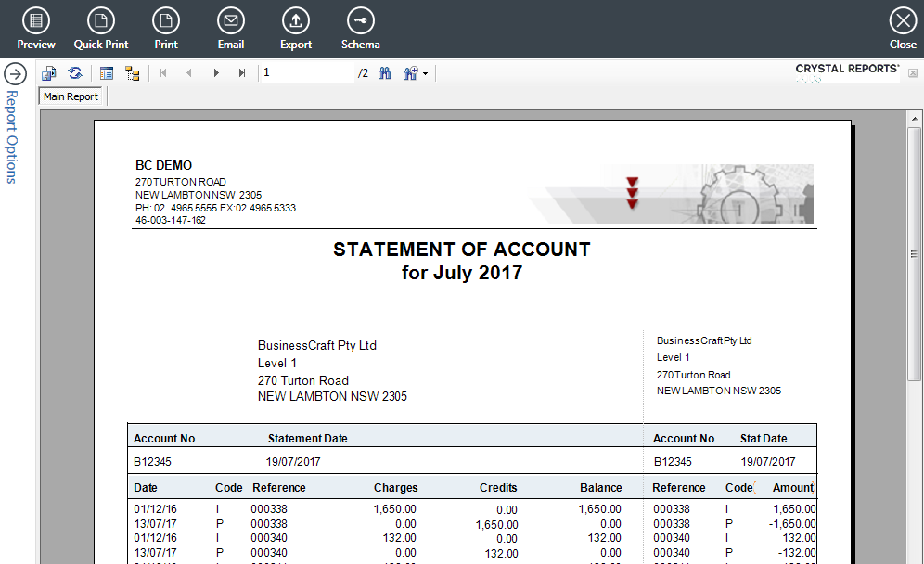Send the report by Email
The height and width of the screenshot is (564, 924).
[x=231, y=28]
